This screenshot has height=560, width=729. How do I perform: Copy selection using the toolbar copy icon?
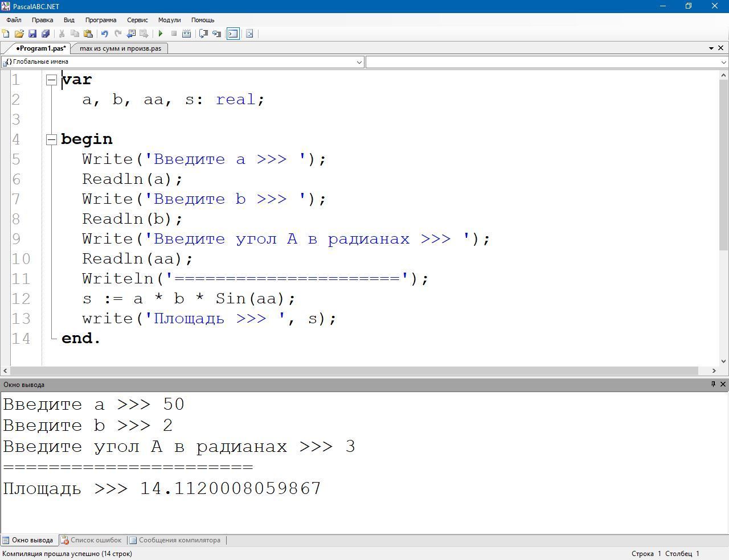[x=75, y=34]
